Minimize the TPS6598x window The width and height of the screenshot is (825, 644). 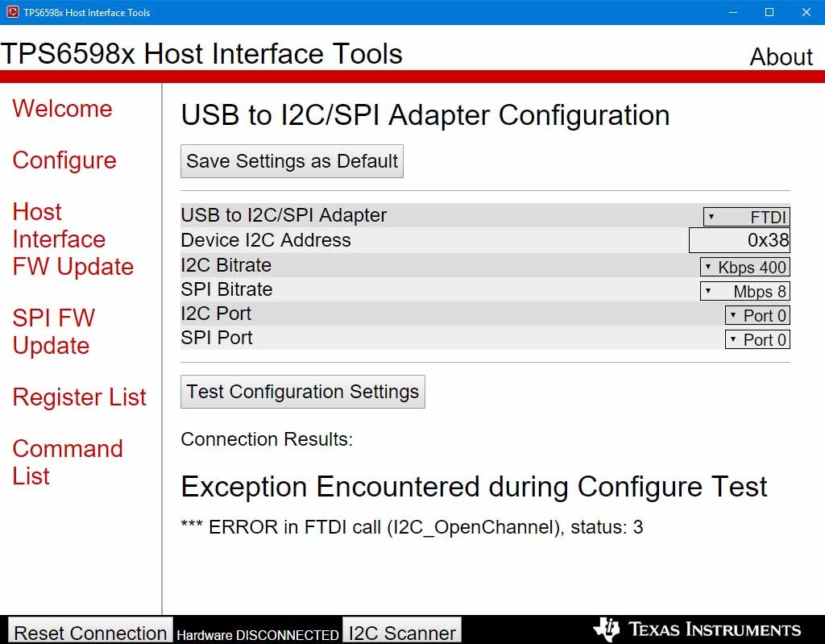point(732,12)
